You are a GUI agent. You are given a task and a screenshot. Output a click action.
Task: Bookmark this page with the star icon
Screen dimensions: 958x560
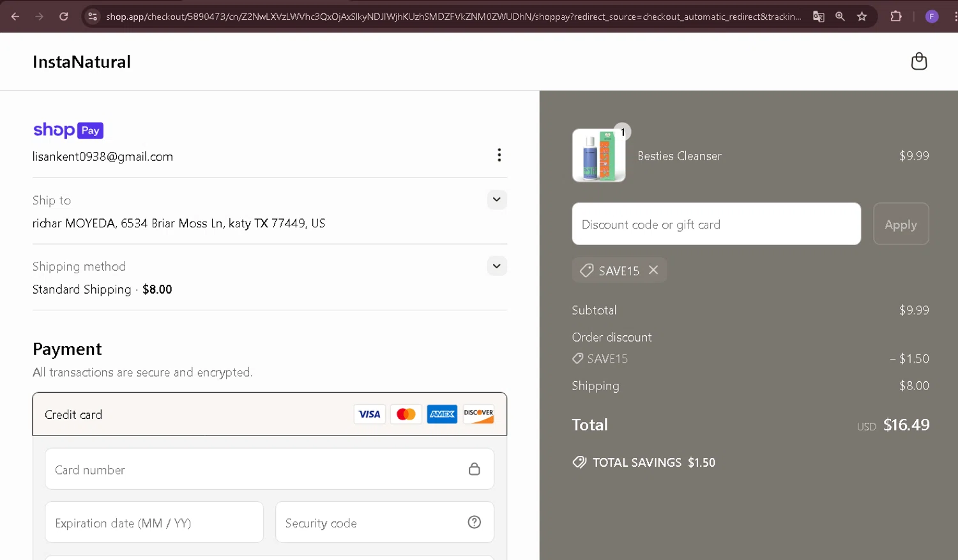point(862,17)
